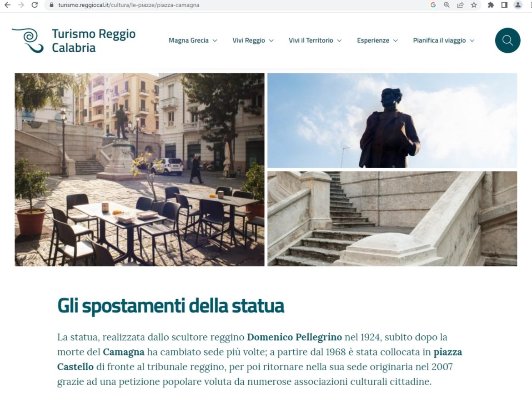Expand the Pianifica il viaggio dropdown

coord(443,40)
